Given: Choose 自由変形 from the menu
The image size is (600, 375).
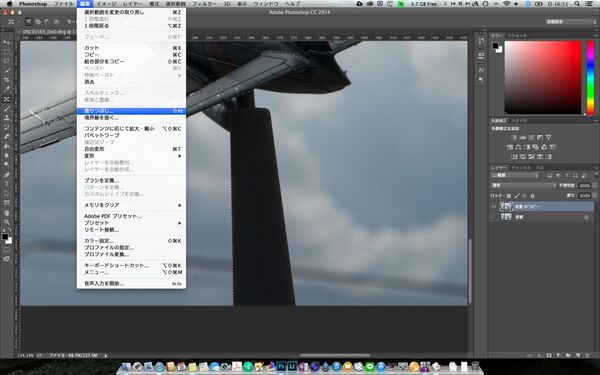Looking at the screenshot, I should pos(132,149).
